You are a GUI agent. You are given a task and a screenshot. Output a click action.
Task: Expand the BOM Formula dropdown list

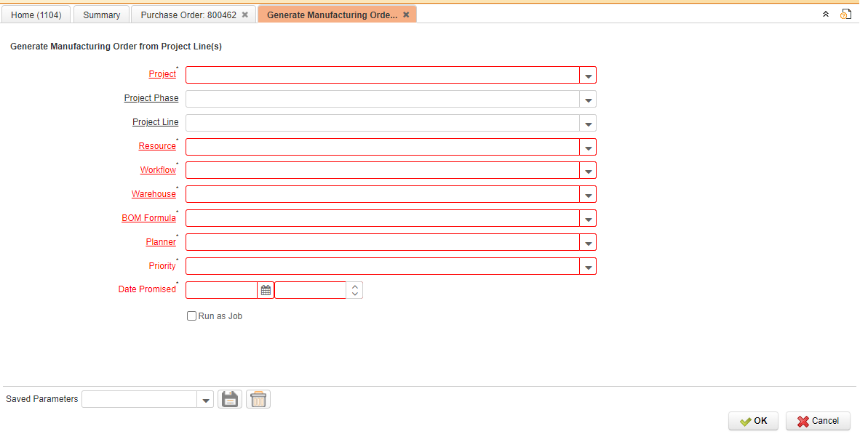tap(588, 219)
